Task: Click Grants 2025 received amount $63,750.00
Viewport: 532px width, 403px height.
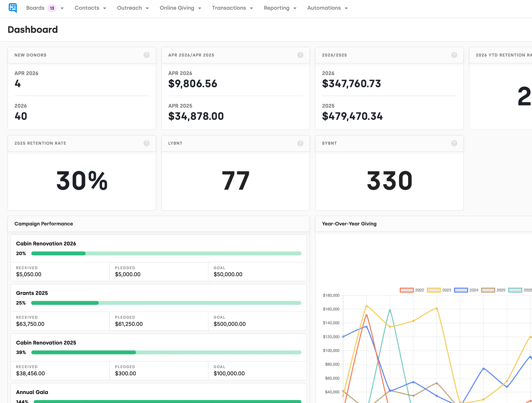Action: coord(30,324)
